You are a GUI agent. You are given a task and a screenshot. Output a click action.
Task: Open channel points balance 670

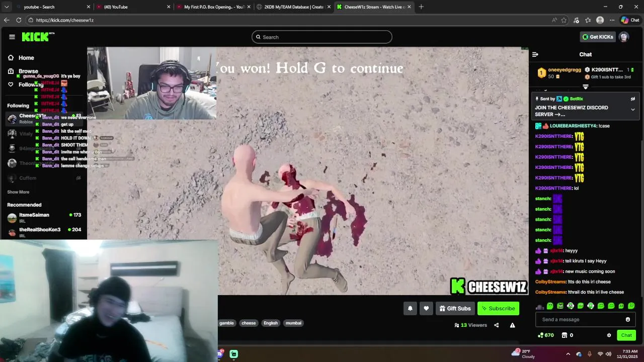[x=546, y=335]
